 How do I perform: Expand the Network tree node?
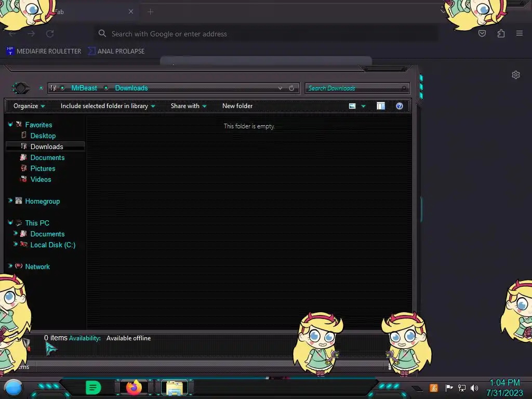tap(10, 266)
